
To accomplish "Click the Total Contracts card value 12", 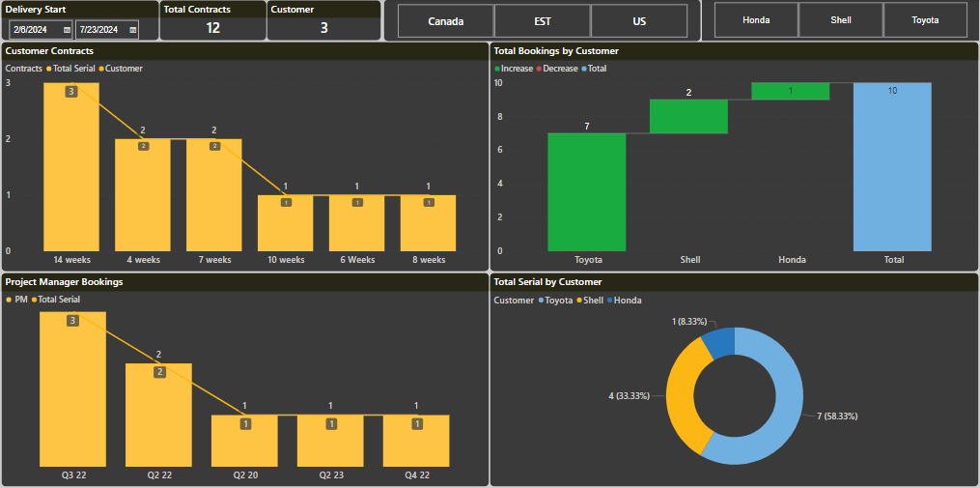I will coord(213,28).
